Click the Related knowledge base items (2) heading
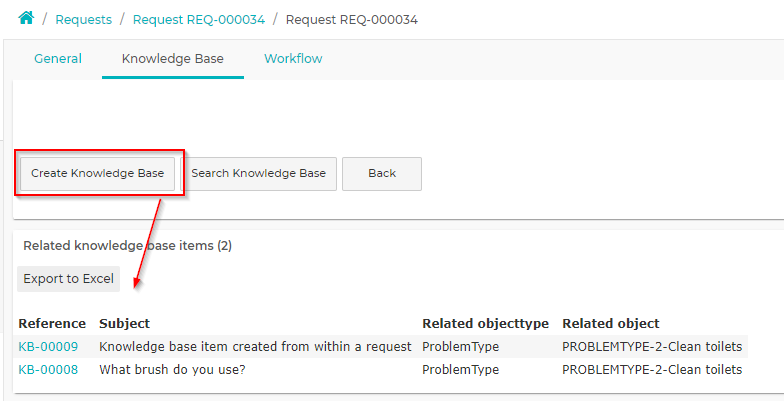 tap(128, 246)
